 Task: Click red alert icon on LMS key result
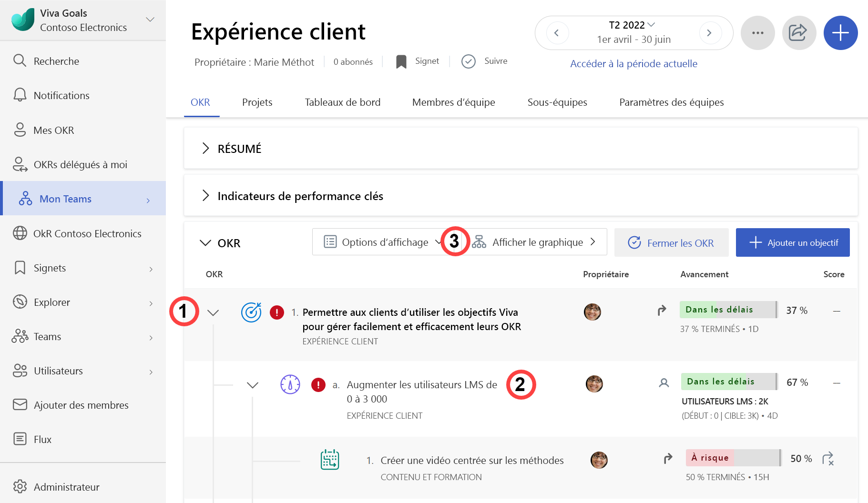[318, 384]
